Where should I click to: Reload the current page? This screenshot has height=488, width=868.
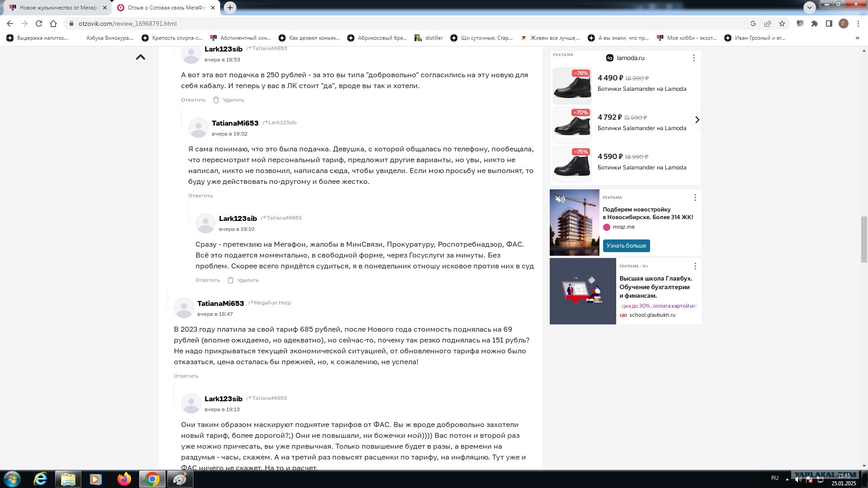[x=39, y=23]
